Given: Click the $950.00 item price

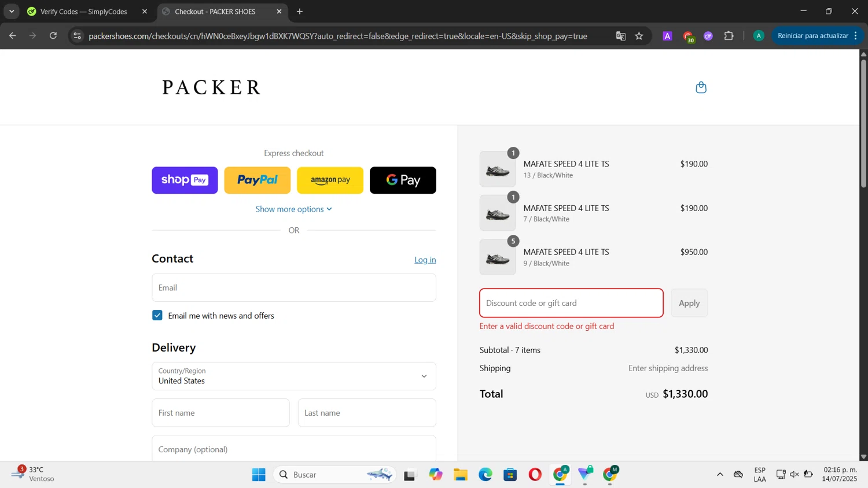Looking at the screenshot, I should point(694,252).
